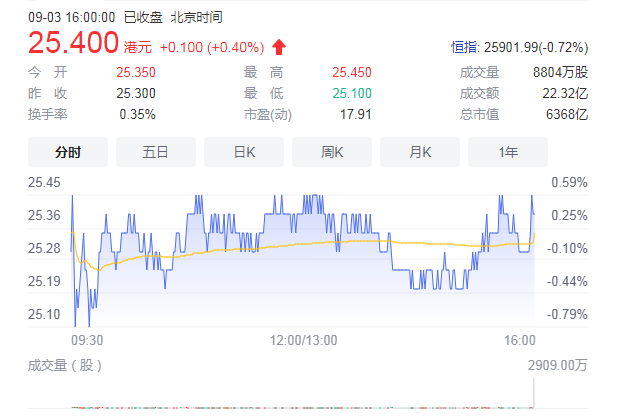Click the 总市值 value 6368亿
Image resolution: width=624 pixels, height=418 pixels.
click(x=567, y=115)
